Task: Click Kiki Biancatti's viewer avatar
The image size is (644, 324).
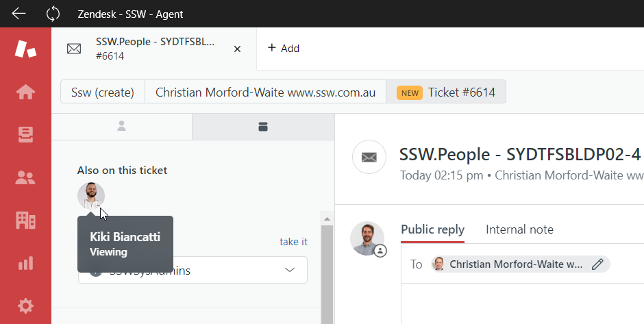Action: (91, 196)
